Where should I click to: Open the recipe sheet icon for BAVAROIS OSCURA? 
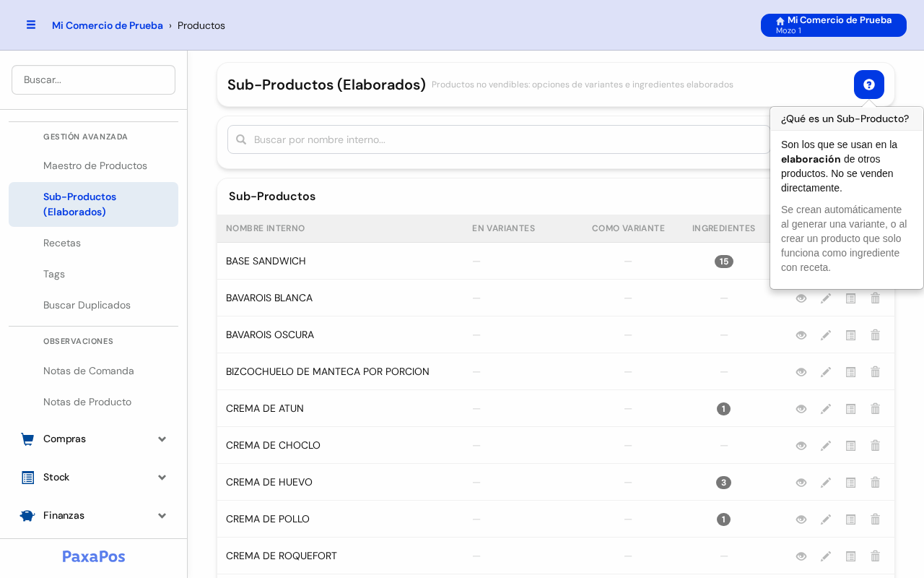coord(850,335)
